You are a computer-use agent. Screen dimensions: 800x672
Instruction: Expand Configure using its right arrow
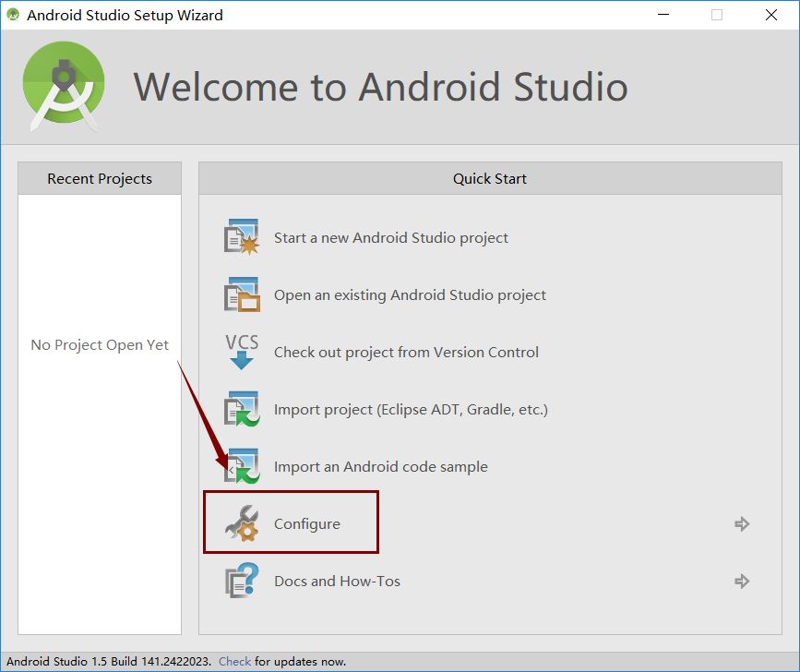742,524
